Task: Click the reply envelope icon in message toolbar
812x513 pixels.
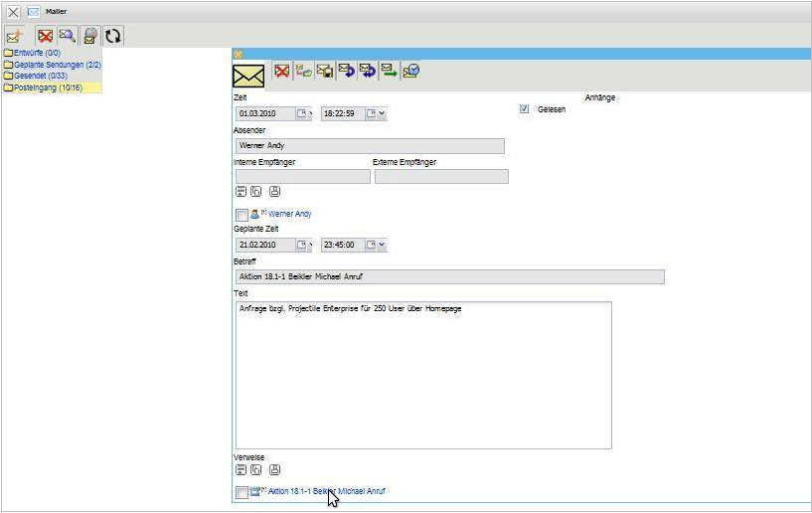Action: pos(346,71)
